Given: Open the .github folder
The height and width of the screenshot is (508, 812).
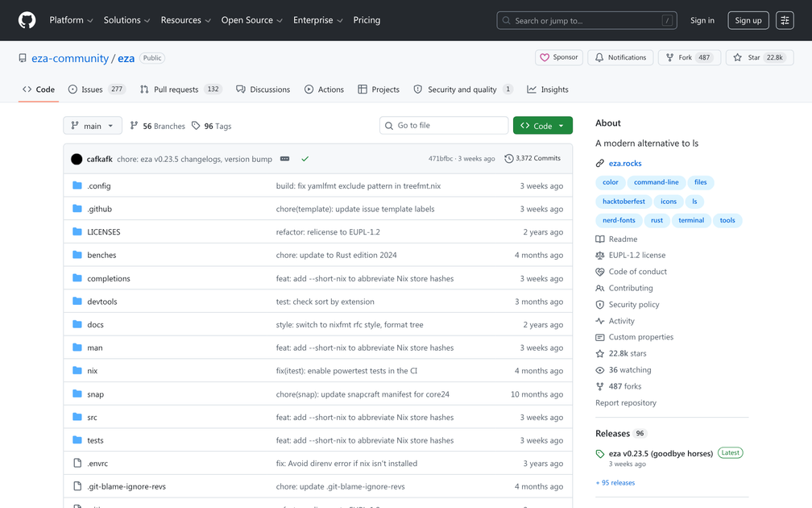Looking at the screenshot, I should (99, 209).
